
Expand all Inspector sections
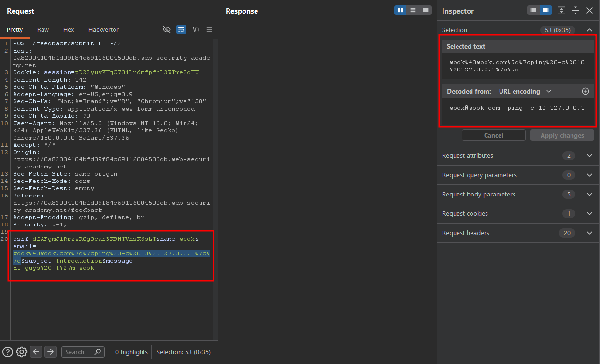click(x=561, y=10)
